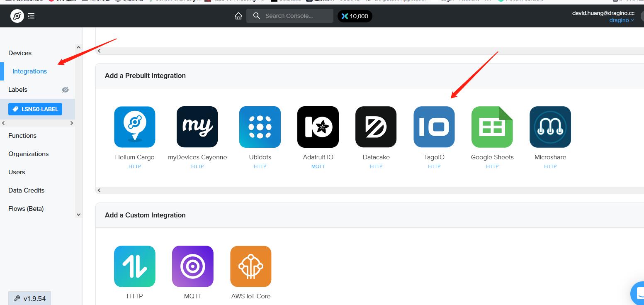Click the Helium logo in the top bar
The width and height of the screenshot is (644, 305).
17,16
